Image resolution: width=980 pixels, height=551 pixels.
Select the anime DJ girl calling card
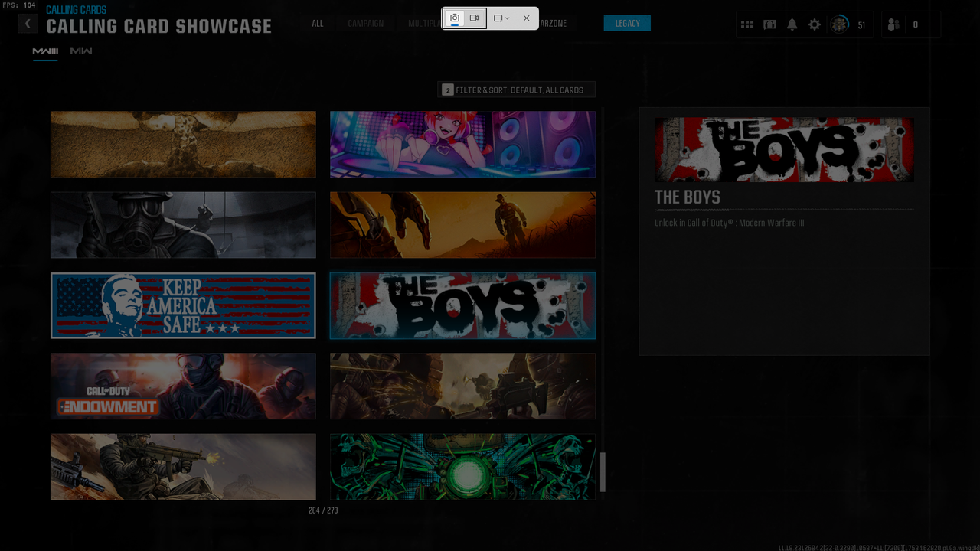462,144
